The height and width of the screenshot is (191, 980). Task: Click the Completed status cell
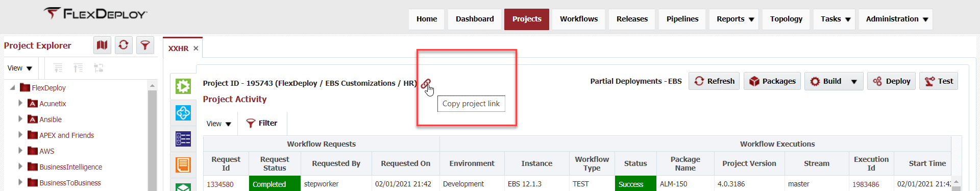pyautogui.click(x=275, y=184)
